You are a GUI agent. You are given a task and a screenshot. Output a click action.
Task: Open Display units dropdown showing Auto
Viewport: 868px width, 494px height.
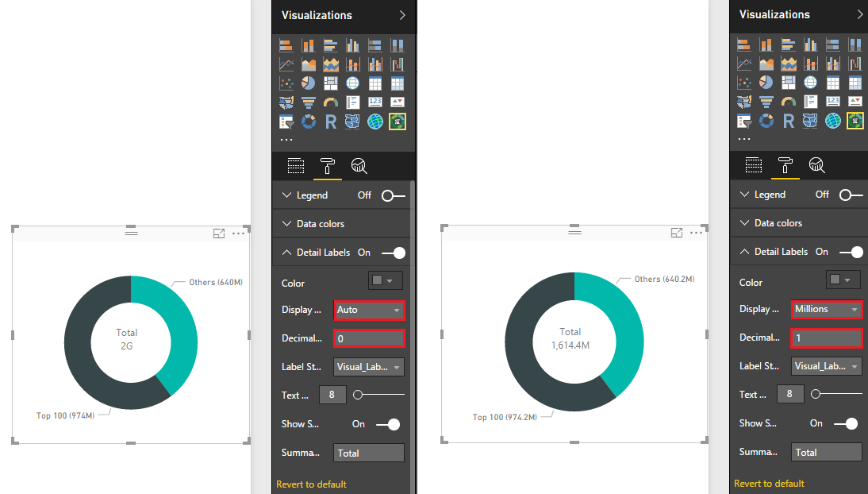pos(369,310)
